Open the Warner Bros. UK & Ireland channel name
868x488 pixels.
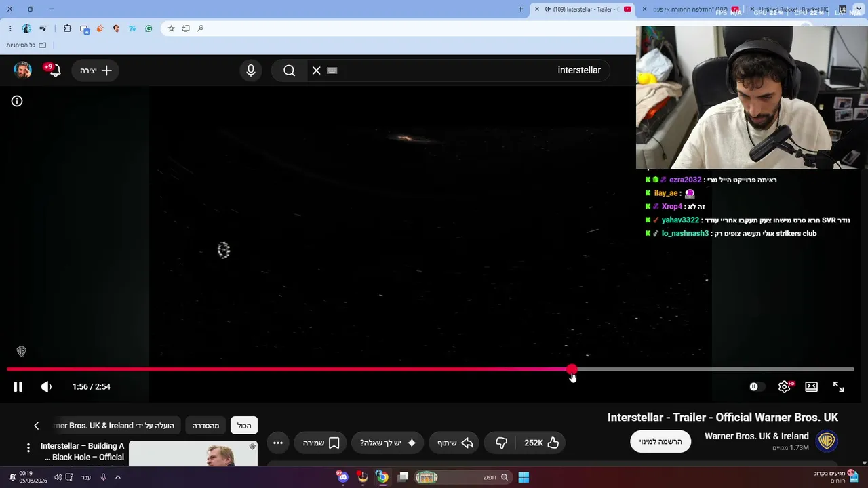coord(756,436)
